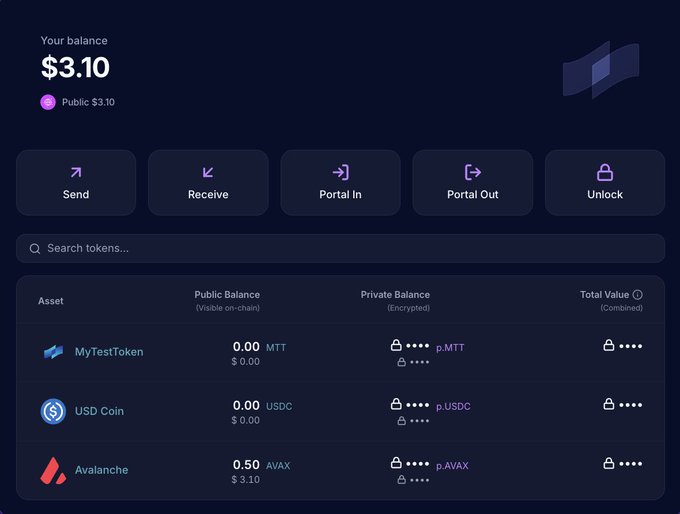Click the Unlock button
The height and width of the screenshot is (514, 680).
[x=605, y=183]
